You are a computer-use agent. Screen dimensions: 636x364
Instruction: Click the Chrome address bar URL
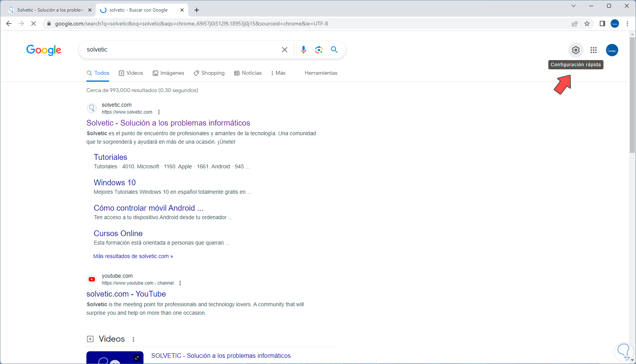pos(191,23)
